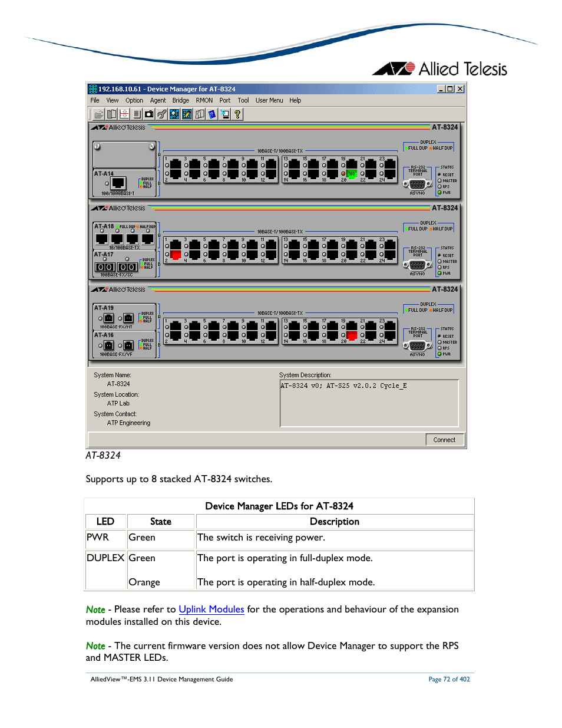Click the yellow question mark help icon
Image resolution: width=562 pixels, height=728 pixels.
pyautogui.click(x=237, y=114)
